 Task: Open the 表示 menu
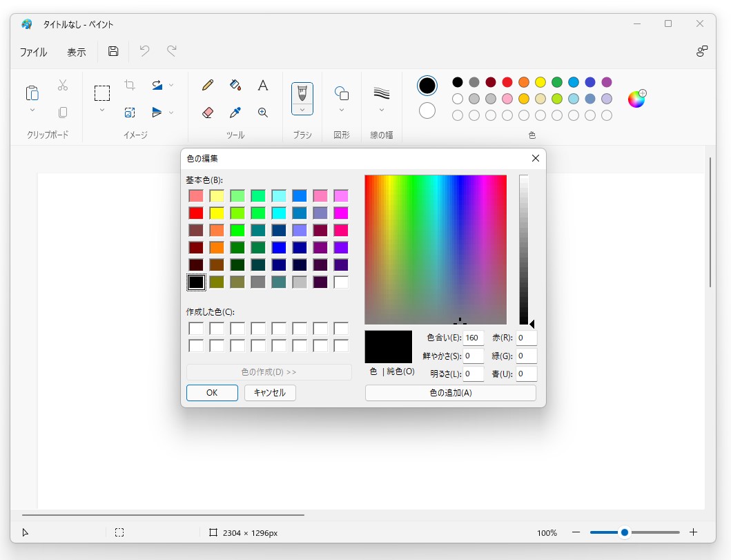point(77,52)
